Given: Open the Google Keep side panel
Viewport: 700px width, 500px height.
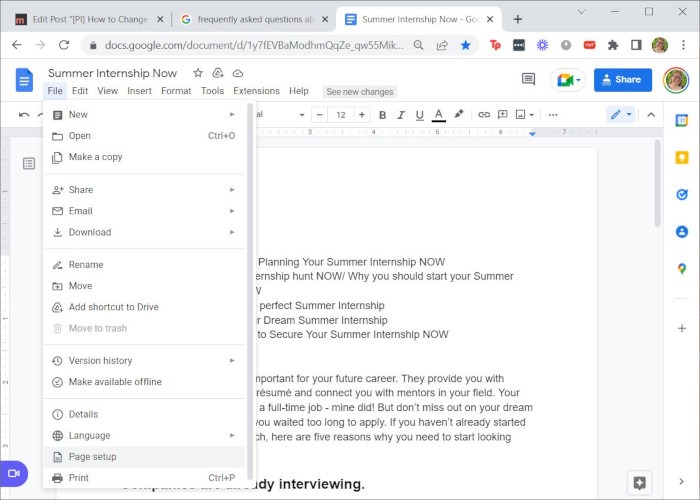Looking at the screenshot, I should pyautogui.click(x=682, y=157).
